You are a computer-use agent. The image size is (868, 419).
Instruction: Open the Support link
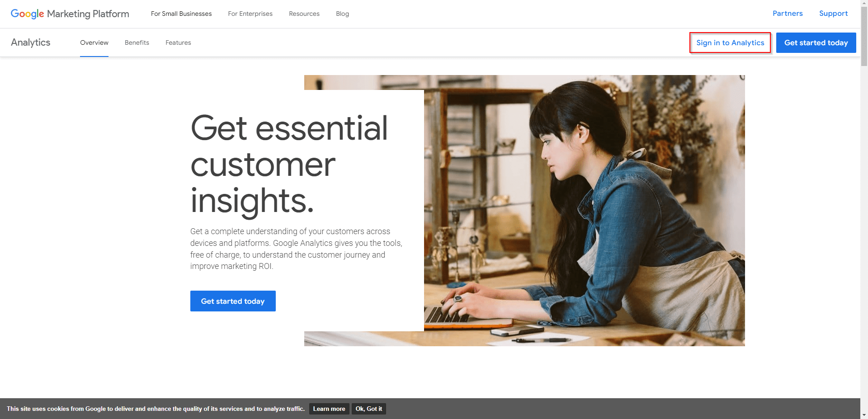click(x=833, y=14)
